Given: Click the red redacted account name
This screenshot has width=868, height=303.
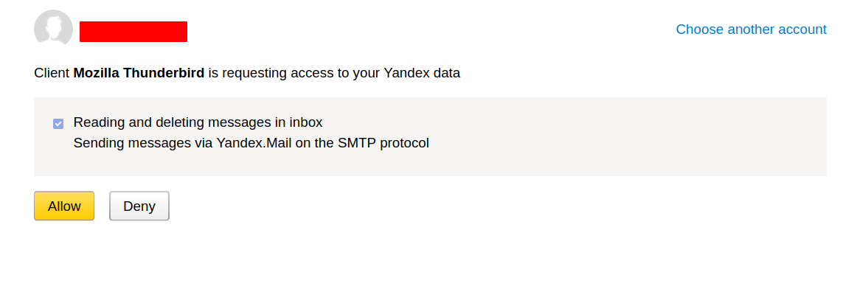Looking at the screenshot, I should click(x=133, y=32).
